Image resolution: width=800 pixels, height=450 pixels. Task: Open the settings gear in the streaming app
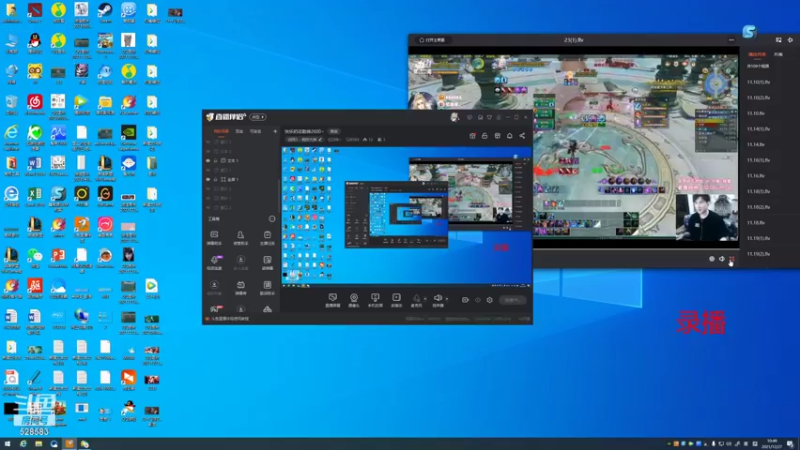489,300
